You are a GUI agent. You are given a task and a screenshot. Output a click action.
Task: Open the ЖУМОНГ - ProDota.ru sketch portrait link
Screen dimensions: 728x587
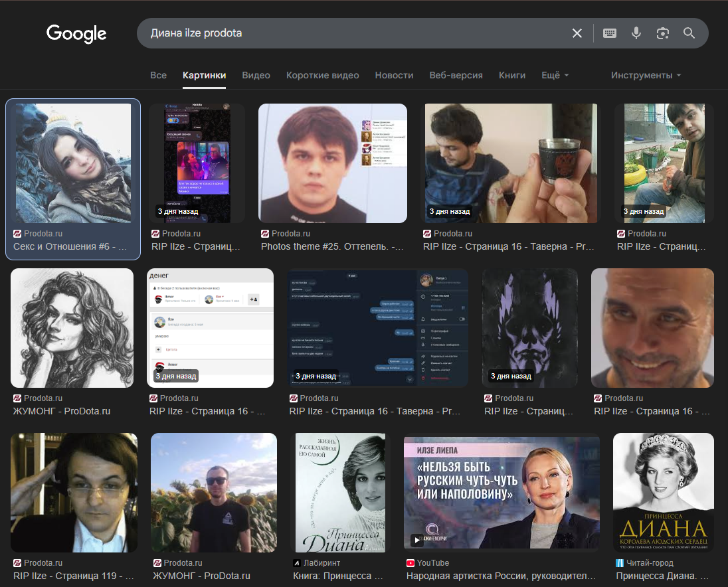tap(62, 411)
